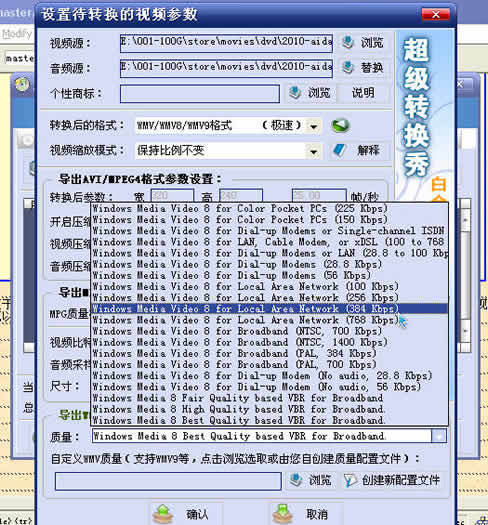Click the custom WMV quality path field
The image size is (488, 525).
(168, 481)
